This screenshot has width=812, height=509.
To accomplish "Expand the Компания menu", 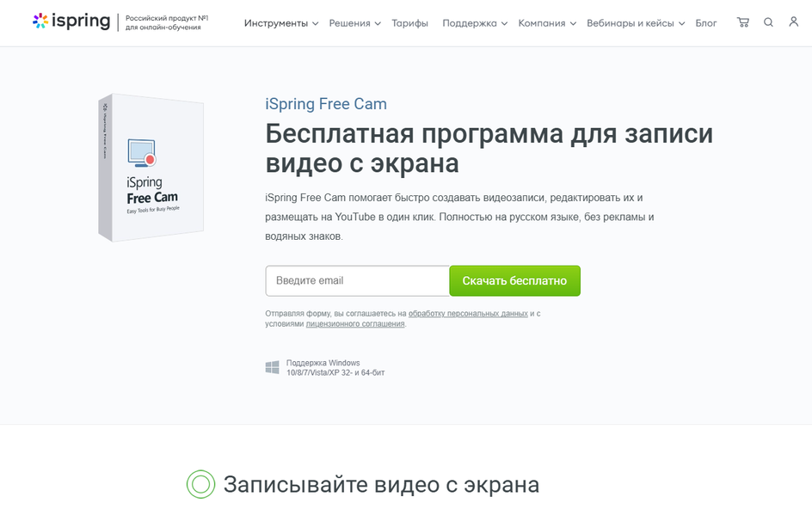I will click(547, 23).
